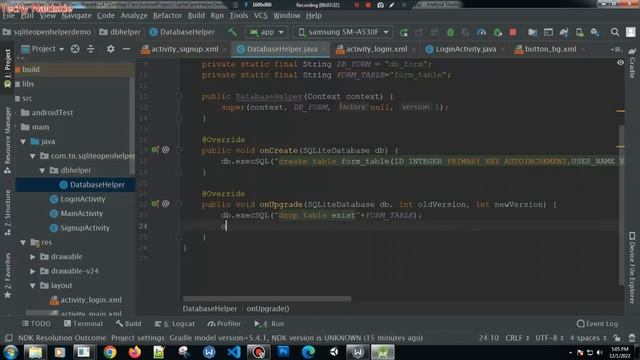Click the Windows Start button
This screenshot has height=360, width=640.
[11, 352]
